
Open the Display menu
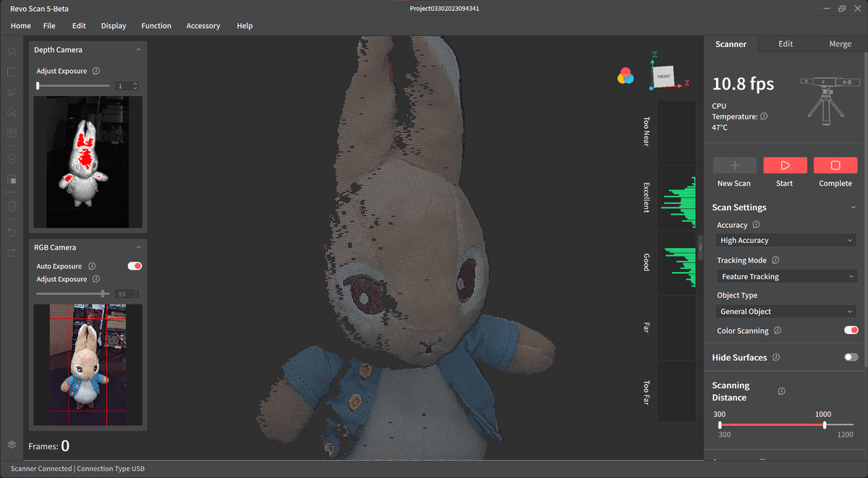click(114, 26)
